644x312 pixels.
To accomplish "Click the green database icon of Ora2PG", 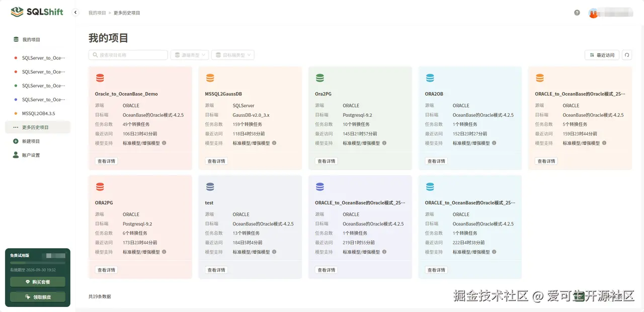I will 320,78.
